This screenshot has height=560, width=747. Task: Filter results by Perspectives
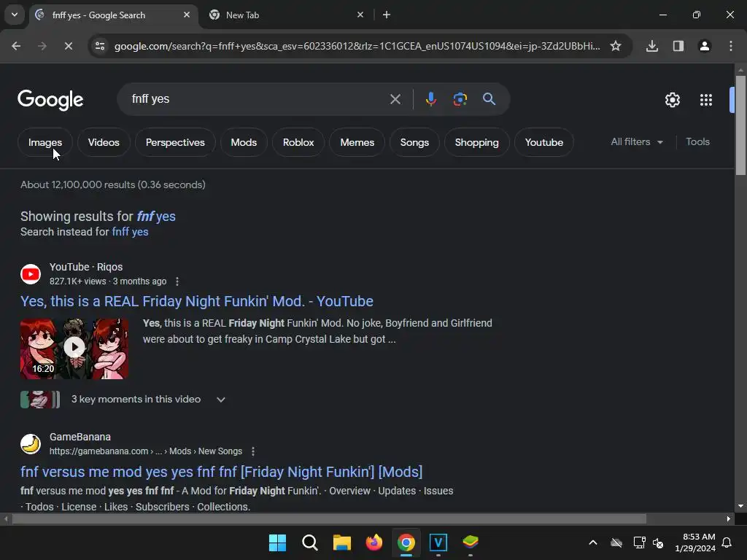(175, 142)
